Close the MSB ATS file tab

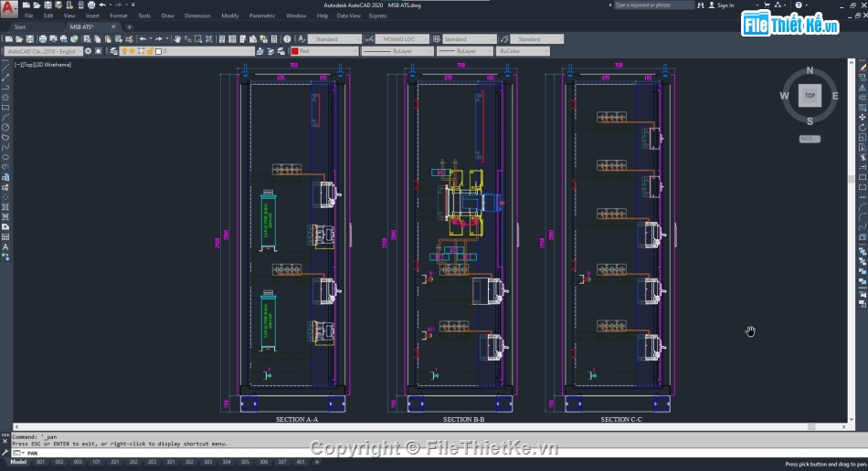[113, 27]
